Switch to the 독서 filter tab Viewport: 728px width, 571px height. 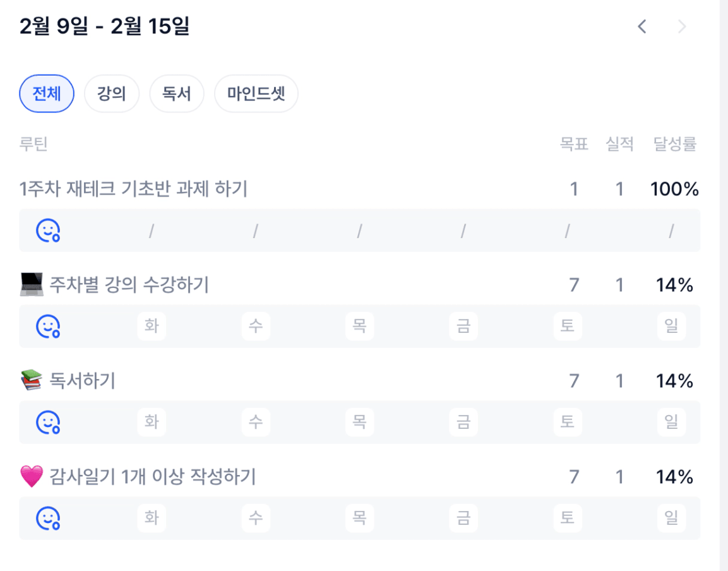[177, 94]
